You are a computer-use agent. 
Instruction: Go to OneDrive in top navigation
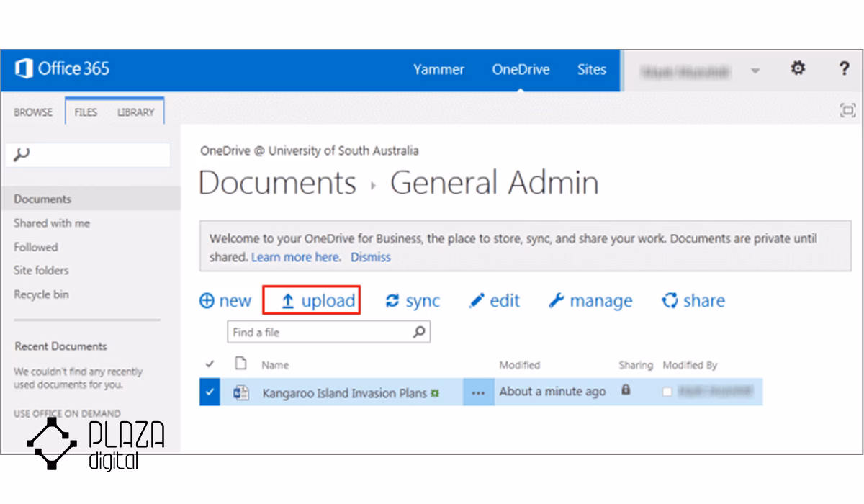[x=521, y=70]
